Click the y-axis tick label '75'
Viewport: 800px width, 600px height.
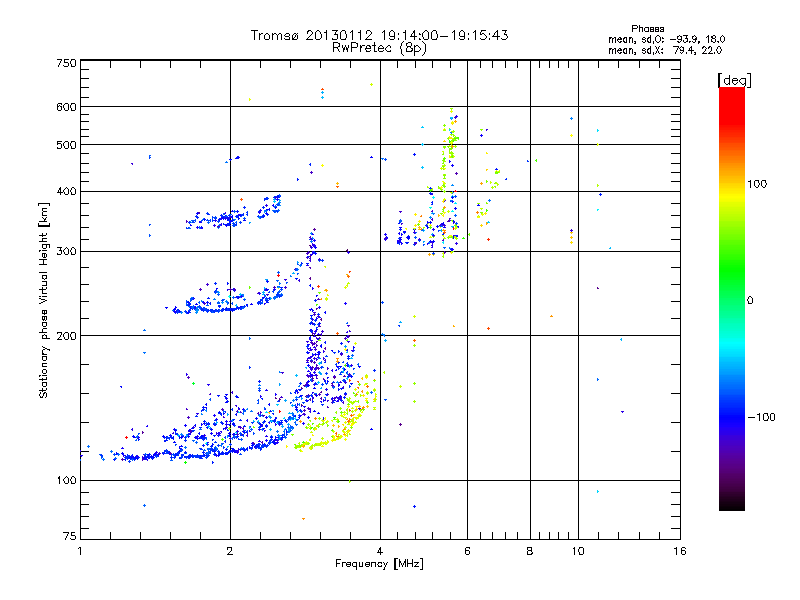coord(69,536)
